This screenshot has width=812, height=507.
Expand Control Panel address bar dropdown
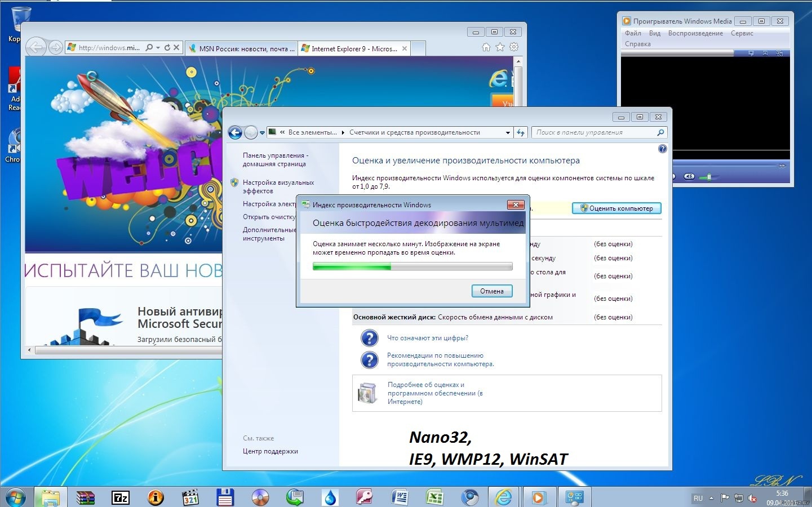point(508,133)
